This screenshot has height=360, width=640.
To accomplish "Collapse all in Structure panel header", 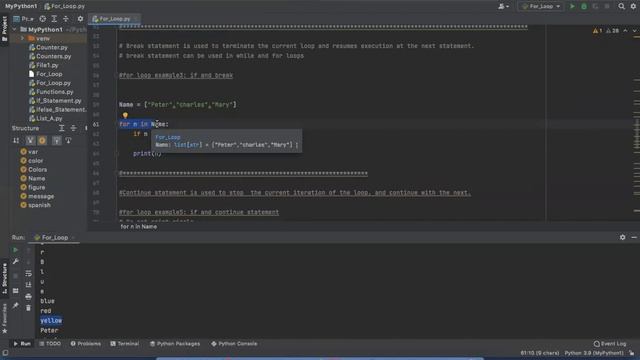I will tap(73, 128).
